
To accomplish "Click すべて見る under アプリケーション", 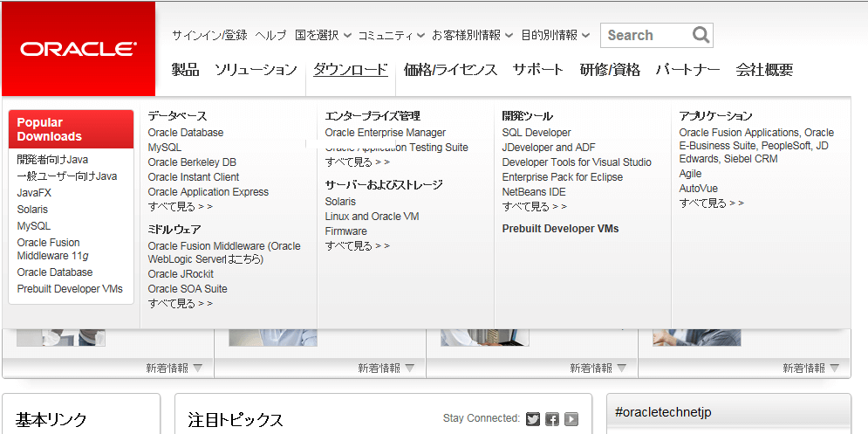I will (x=712, y=203).
